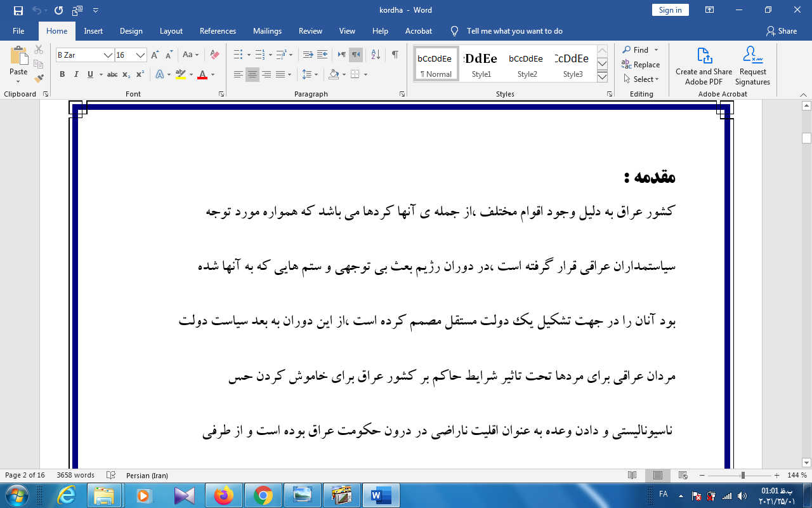This screenshot has height=508, width=812.
Task: Sort the selected paragraphs
Action: click(375, 55)
